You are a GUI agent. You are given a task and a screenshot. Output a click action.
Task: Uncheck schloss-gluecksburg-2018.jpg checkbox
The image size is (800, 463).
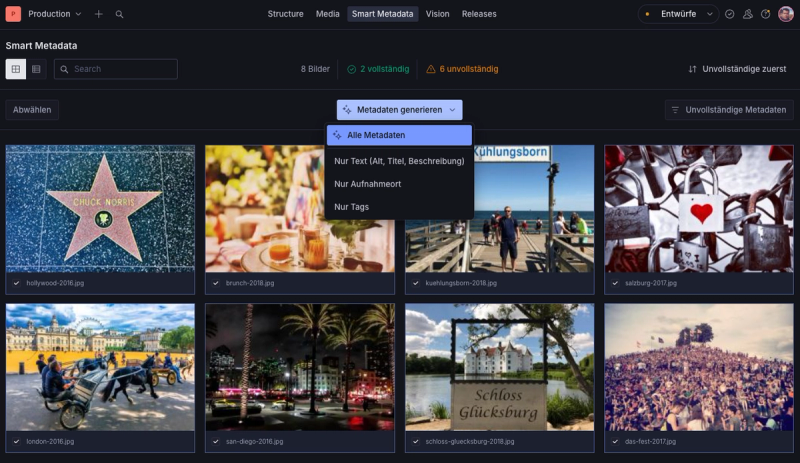pos(416,442)
